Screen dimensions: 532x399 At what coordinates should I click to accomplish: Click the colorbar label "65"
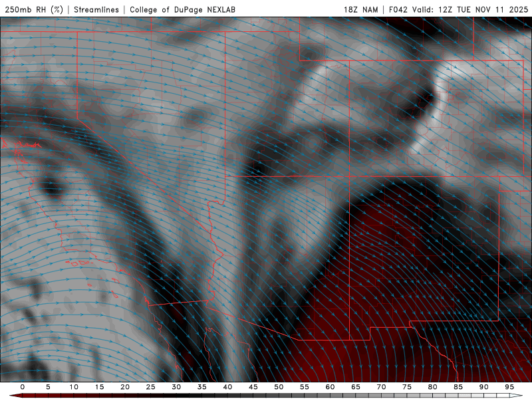[356, 387]
